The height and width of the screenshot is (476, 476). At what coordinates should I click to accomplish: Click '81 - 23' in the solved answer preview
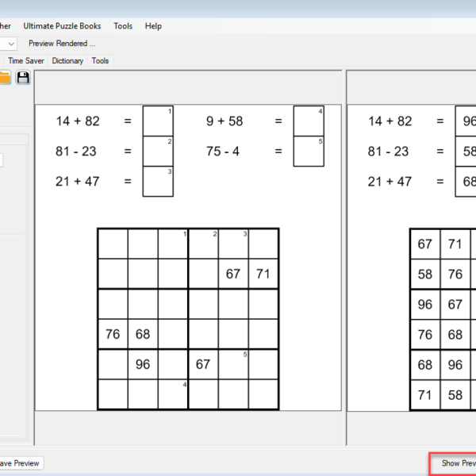(x=388, y=152)
